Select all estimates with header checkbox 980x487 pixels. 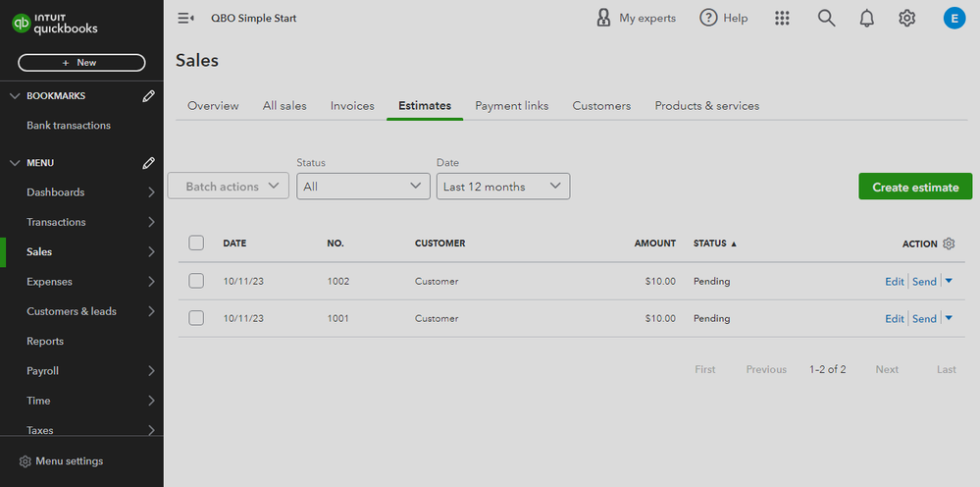pyautogui.click(x=196, y=243)
